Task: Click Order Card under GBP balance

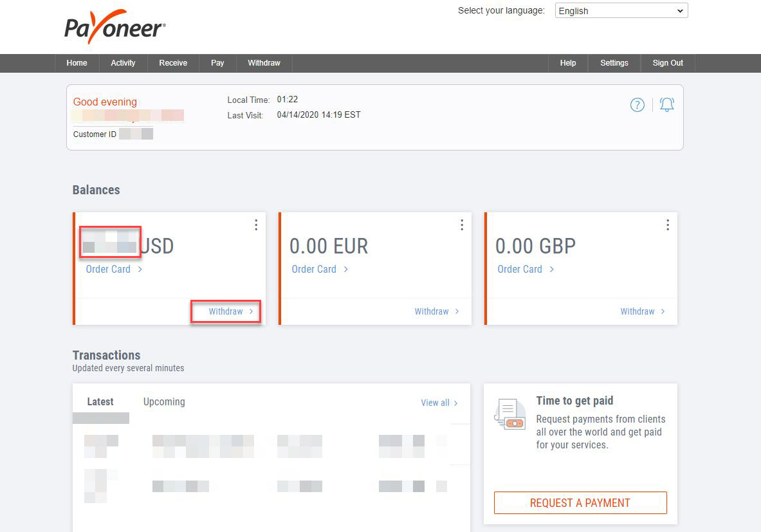Action: [526, 270]
